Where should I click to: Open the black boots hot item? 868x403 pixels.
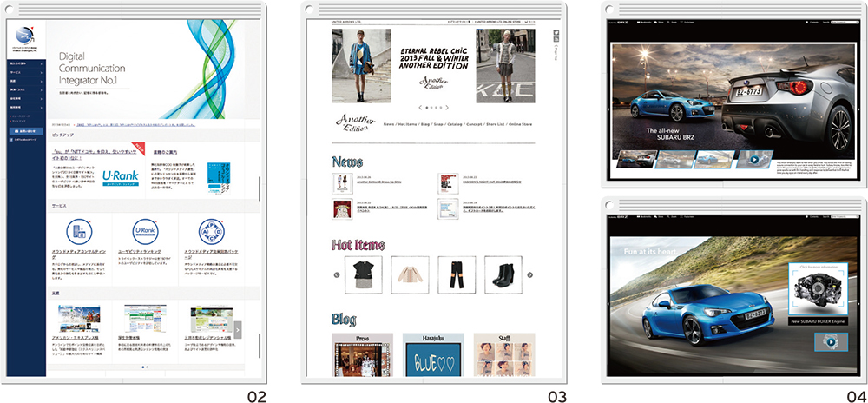tap(503, 274)
